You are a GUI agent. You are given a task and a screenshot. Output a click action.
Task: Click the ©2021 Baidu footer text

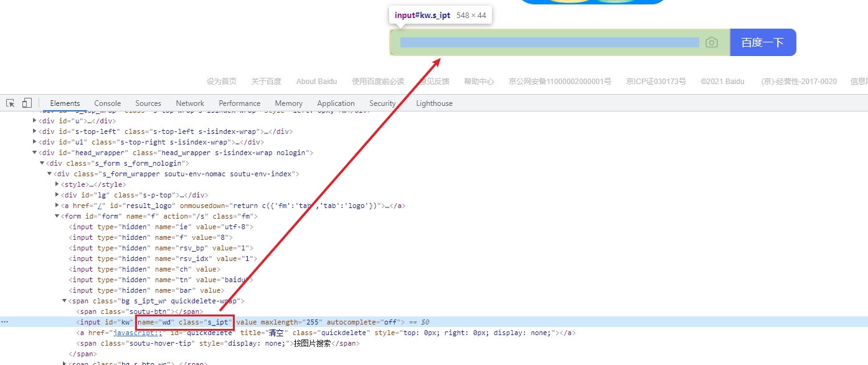coord(722,81)
